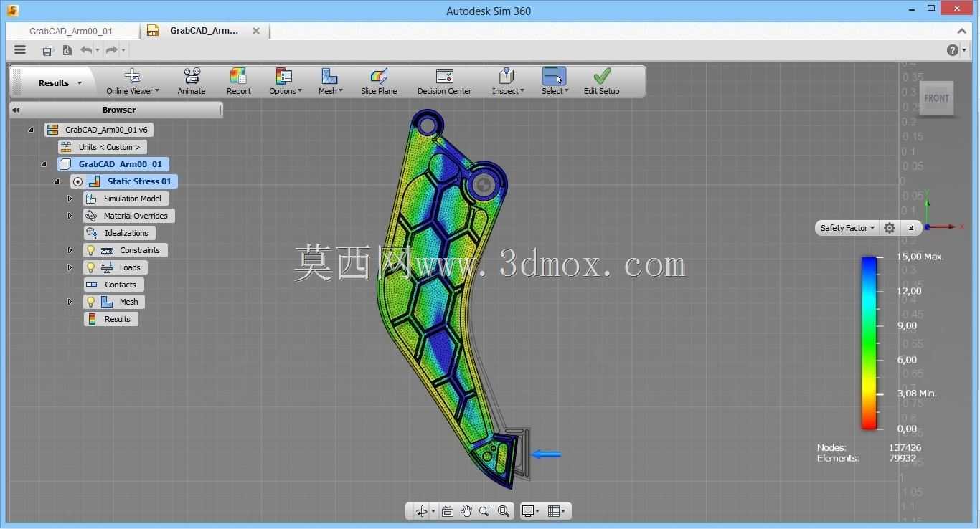Click the Zoom Window (fit) tool

(504, 511)
